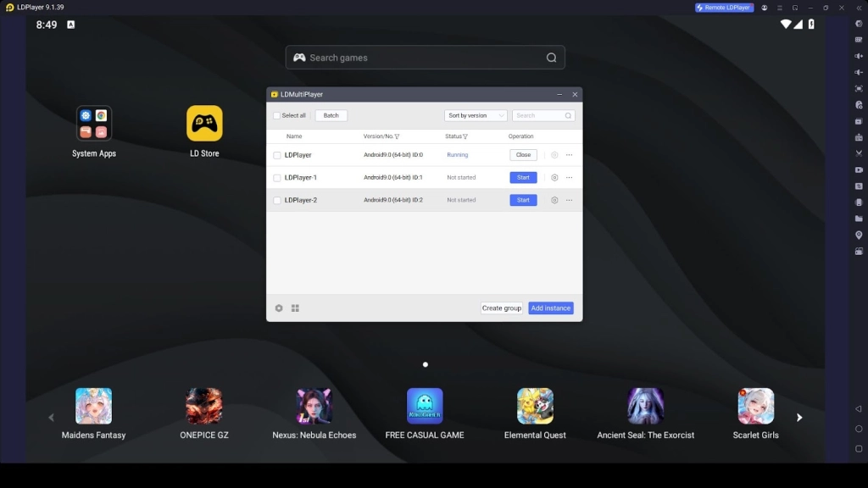Open settings gear for LDPlayer-2 row
Image resolution: width=868 pixels, height=488 pixels.
pyautogui.click(x=554, y=200)
